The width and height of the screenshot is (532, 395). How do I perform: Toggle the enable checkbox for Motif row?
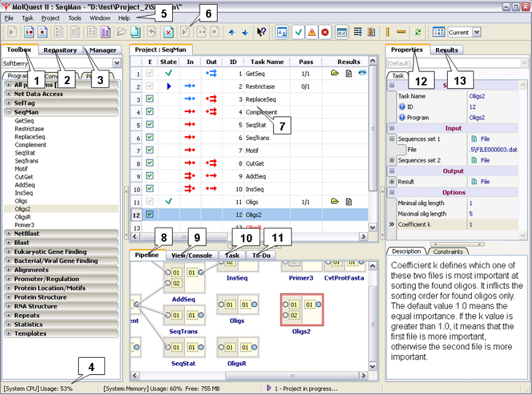(150, 150)
